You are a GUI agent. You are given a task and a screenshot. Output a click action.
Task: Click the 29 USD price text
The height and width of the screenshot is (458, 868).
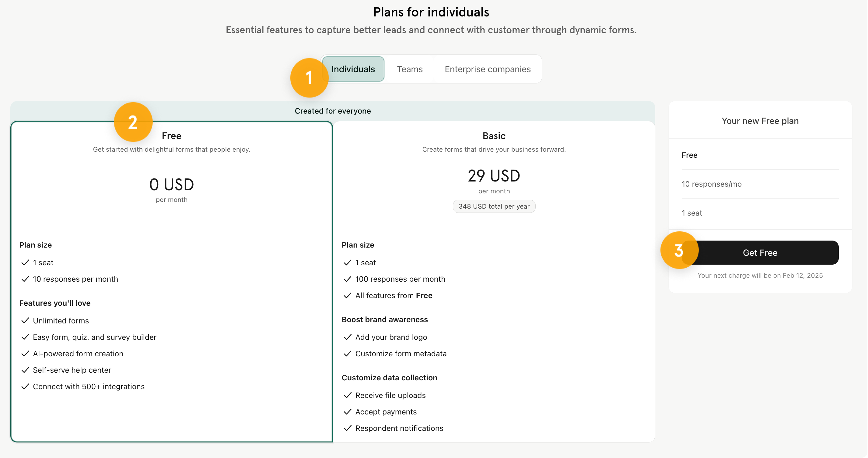click(494, 176)
